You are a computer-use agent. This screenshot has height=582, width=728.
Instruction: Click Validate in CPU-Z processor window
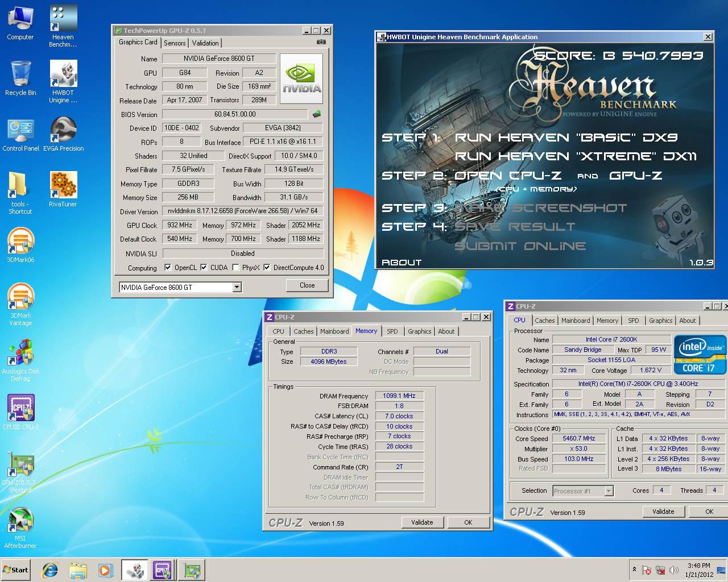[x=663, y=512]
